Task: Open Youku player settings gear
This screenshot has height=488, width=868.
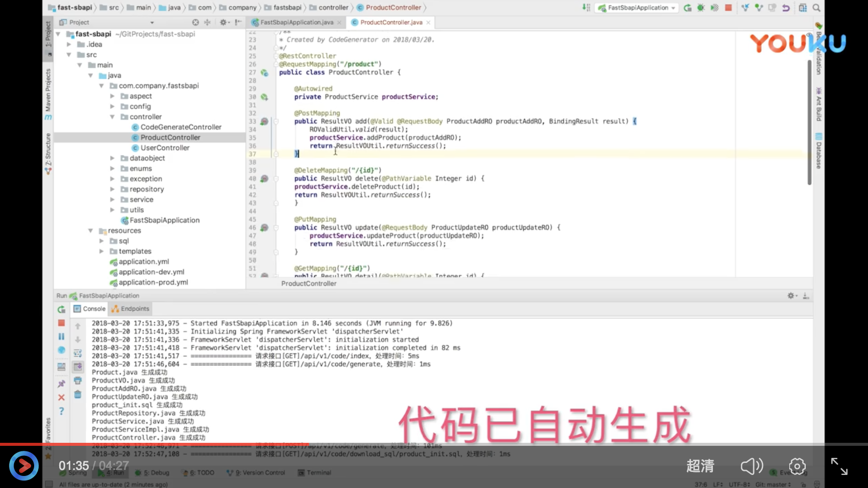Action: pyautogui.click(x=797, y=466)
